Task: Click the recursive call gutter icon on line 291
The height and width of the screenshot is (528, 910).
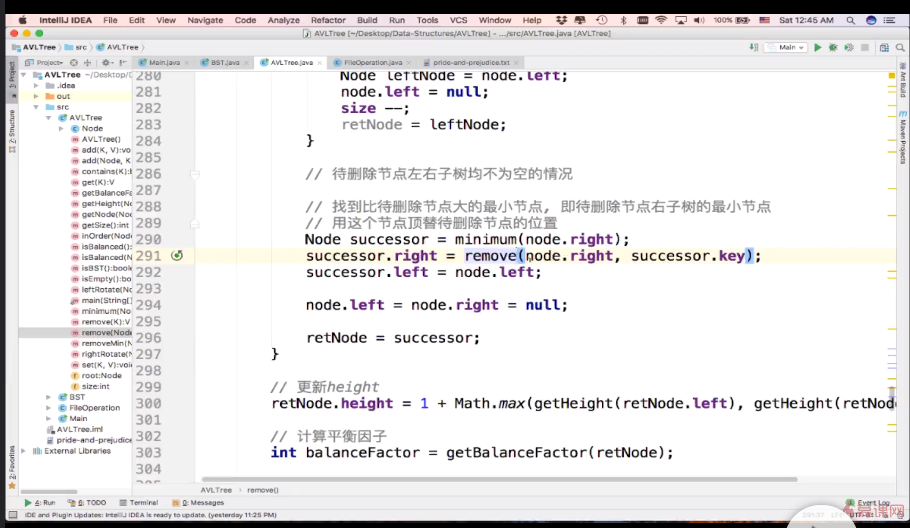Action: tap(177, 255)
